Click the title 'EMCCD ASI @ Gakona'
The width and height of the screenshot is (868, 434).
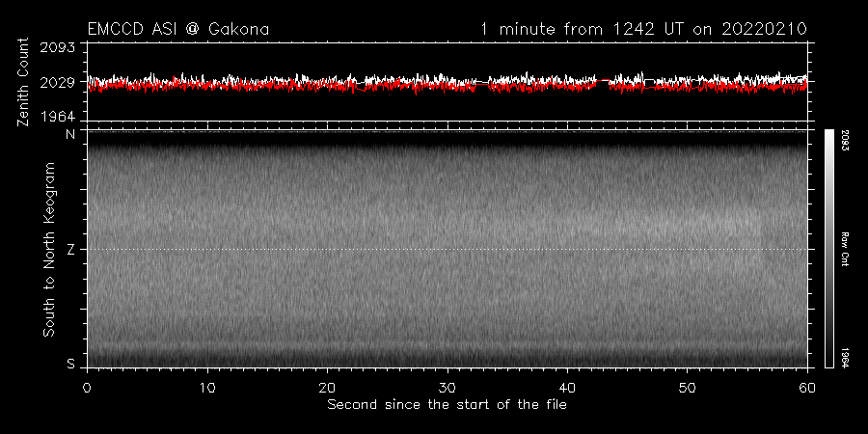[x=178, y=29]
